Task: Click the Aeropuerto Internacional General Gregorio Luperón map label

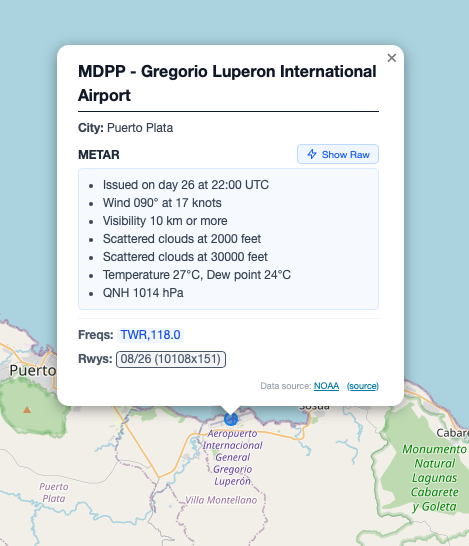Action: (233, 457)
